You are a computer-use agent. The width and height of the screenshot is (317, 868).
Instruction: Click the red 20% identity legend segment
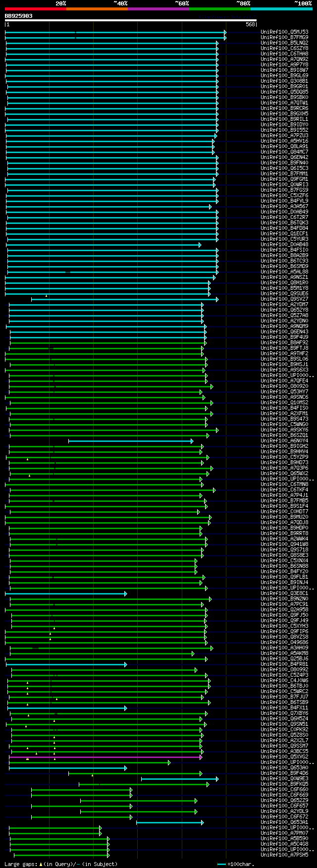point(36,9)
